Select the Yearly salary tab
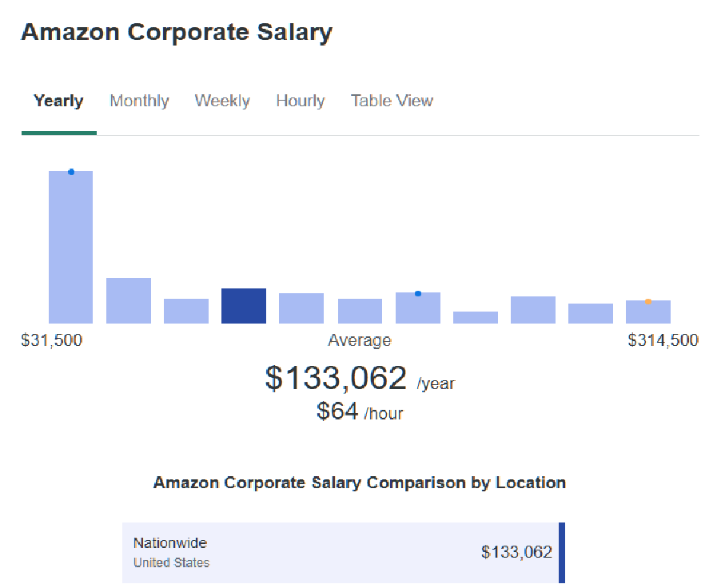 58,101
